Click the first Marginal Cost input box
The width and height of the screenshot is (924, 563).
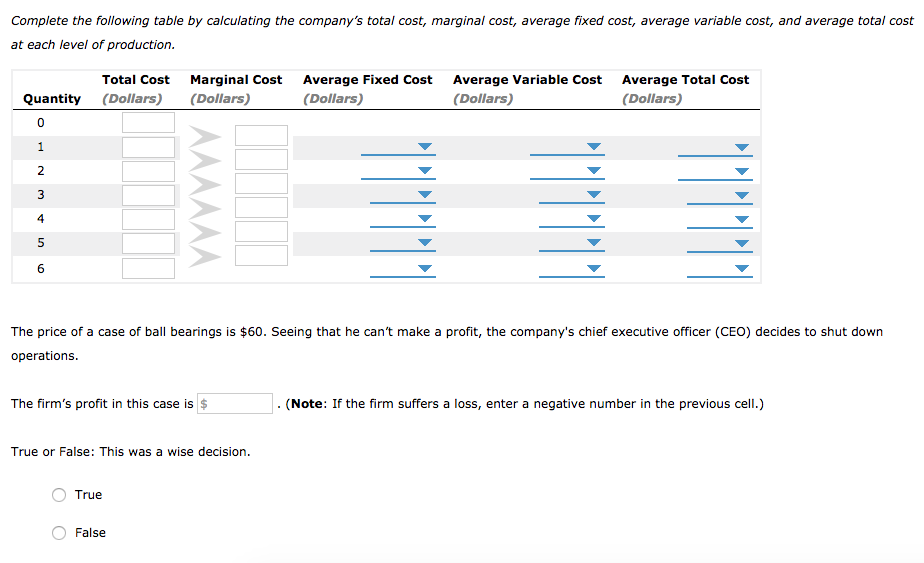[x=261, y=135]
